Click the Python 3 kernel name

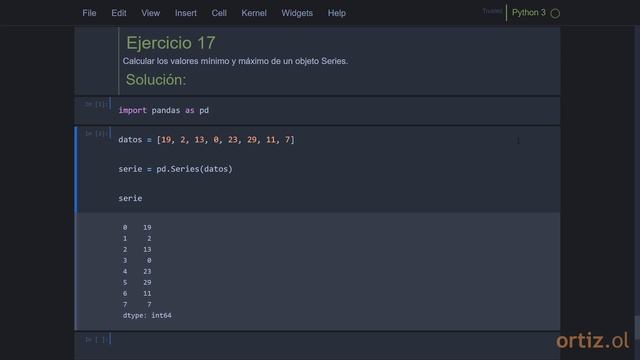[x=529, y=13]
